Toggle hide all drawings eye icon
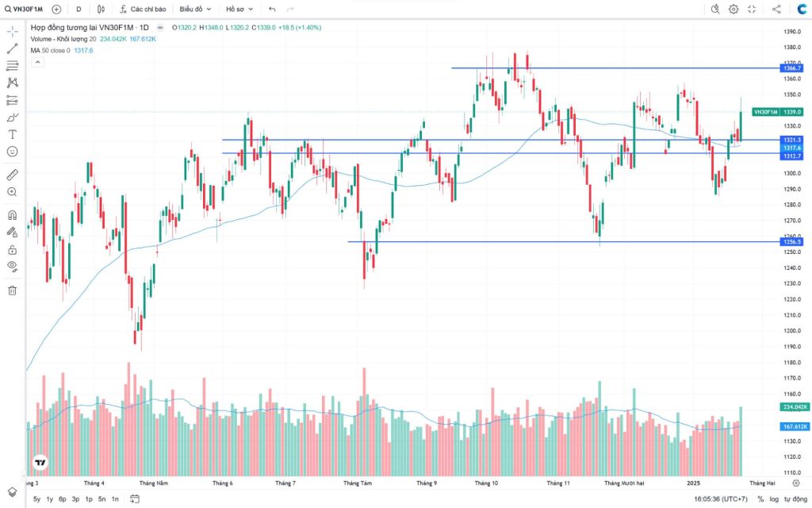The image size is (812, 508). tap(12, 267)
